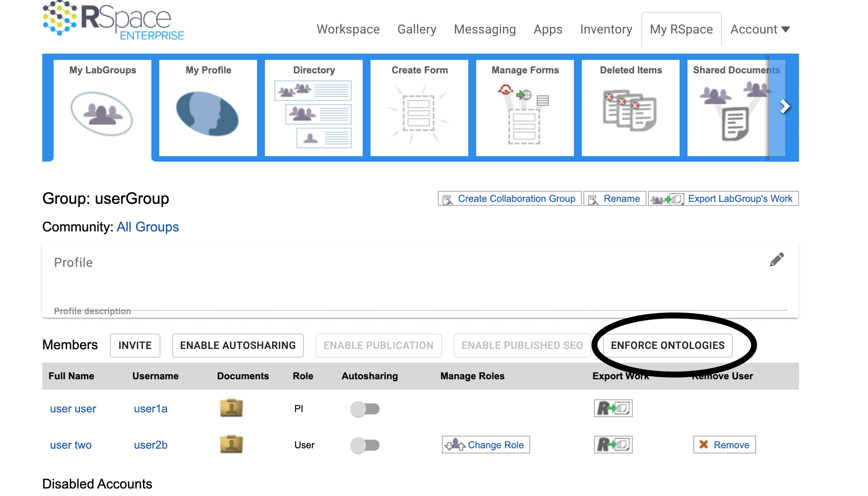The image size is (868, 496).
Task: Click Export LabGroup's Work button
Action: [723, 198]
